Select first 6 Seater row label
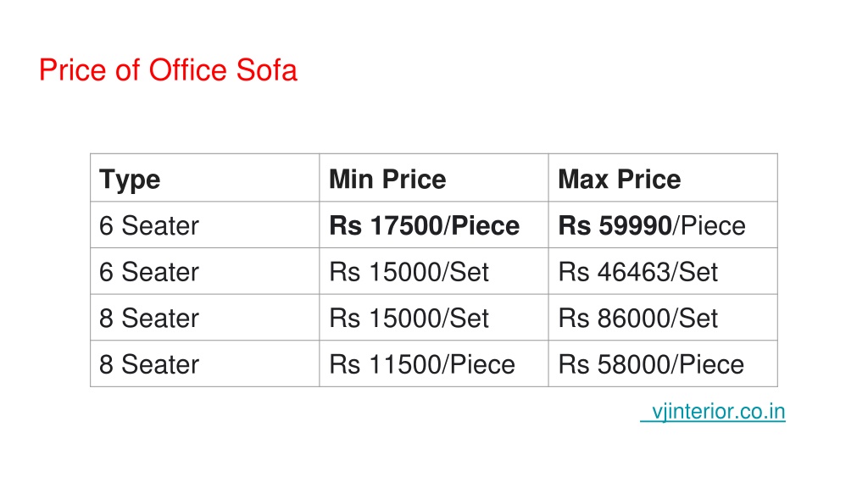 149,225
